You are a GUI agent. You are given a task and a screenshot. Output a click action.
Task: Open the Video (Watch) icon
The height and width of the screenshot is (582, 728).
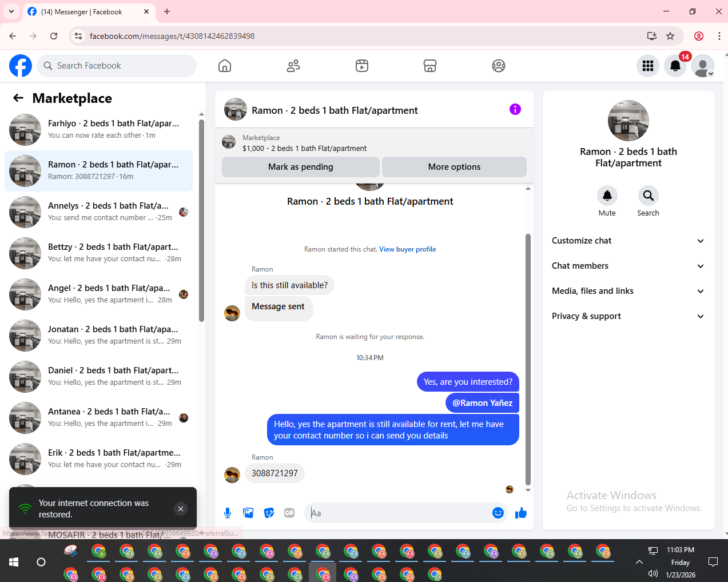point(362,66)
